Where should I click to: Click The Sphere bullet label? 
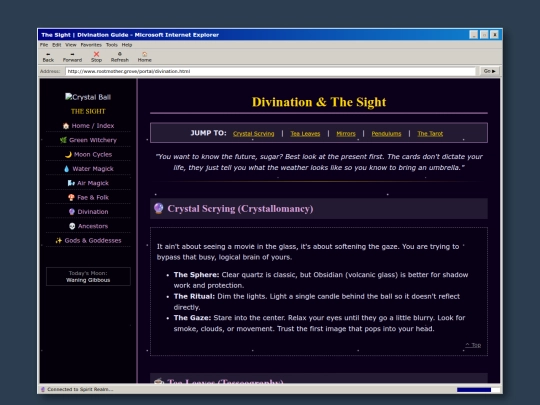(196, 275)
